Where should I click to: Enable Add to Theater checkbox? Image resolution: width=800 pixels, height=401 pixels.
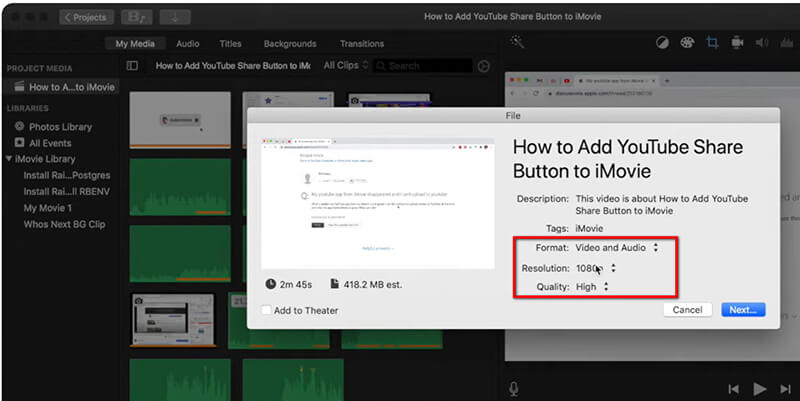point(266,310)
